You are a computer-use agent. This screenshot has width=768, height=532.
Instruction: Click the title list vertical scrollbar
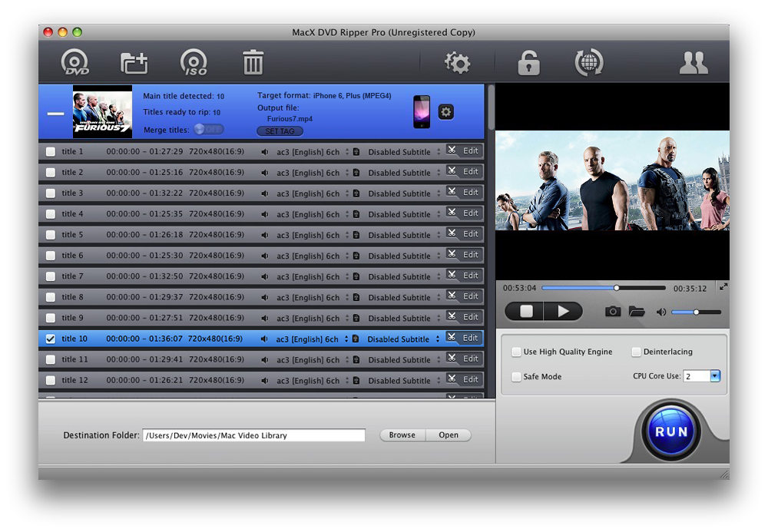click(x=491, y=107)
